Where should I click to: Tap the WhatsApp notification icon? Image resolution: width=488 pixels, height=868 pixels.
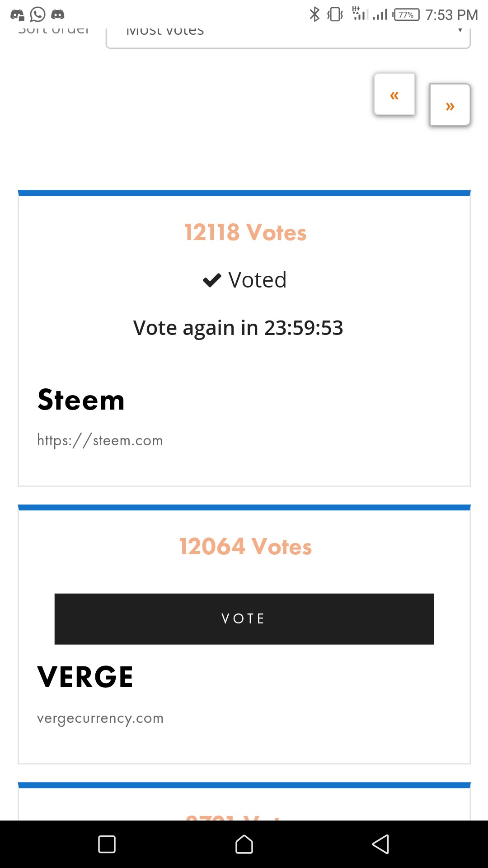coord(38,14)
